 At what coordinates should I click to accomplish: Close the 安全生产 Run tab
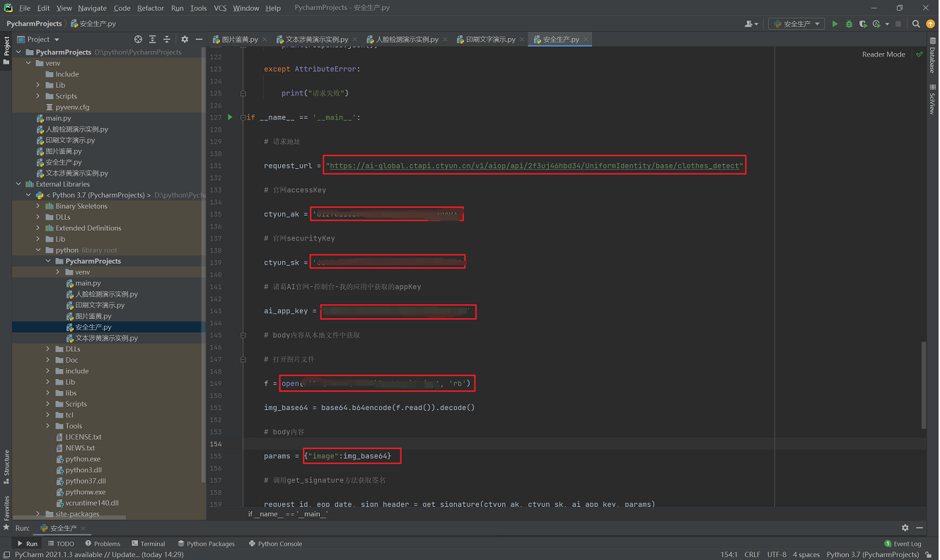(x=83, y=528)
